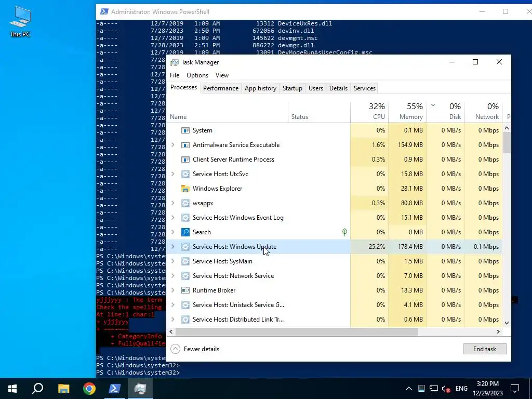
Task: Sort by the CPU column header
Action: (369, 112)
